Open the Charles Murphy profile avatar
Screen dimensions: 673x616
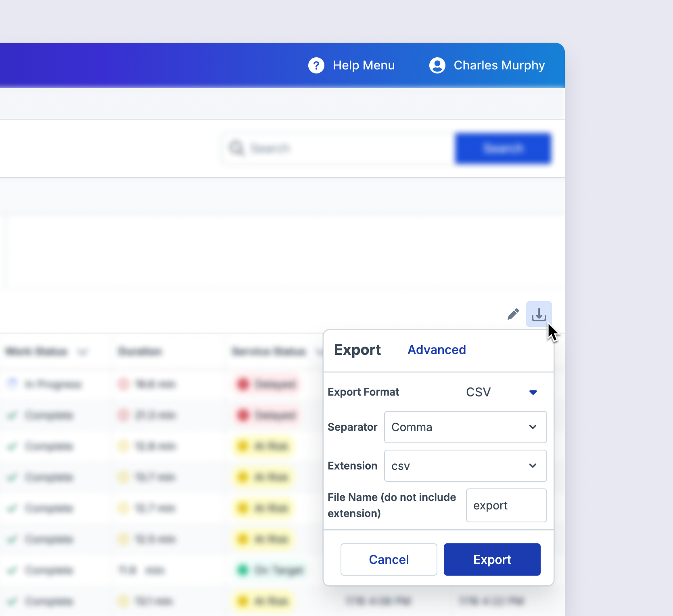[x=437, y=65]
